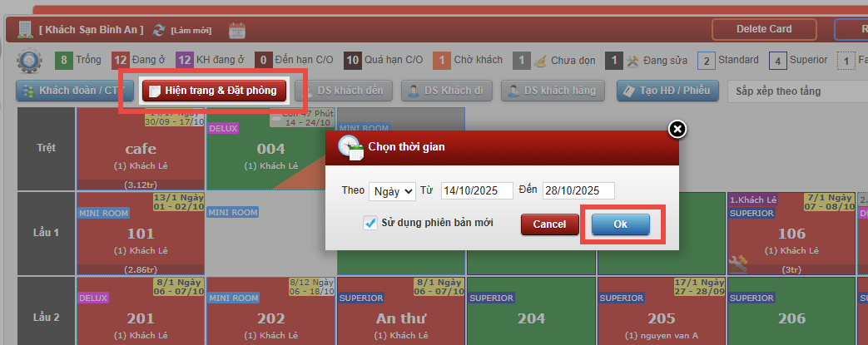Click the refresh icon beside Làm mới
Screen dimensions: 868x345
159,30
